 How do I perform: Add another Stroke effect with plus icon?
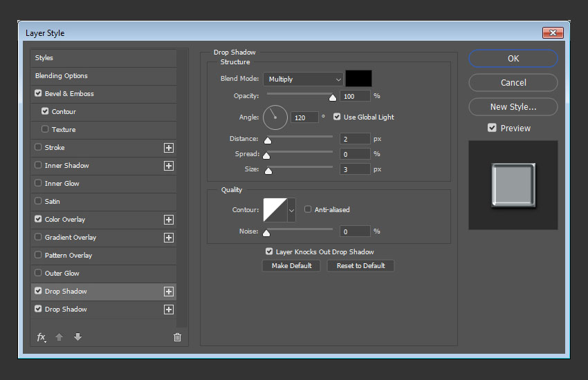(x=169, y=148)
